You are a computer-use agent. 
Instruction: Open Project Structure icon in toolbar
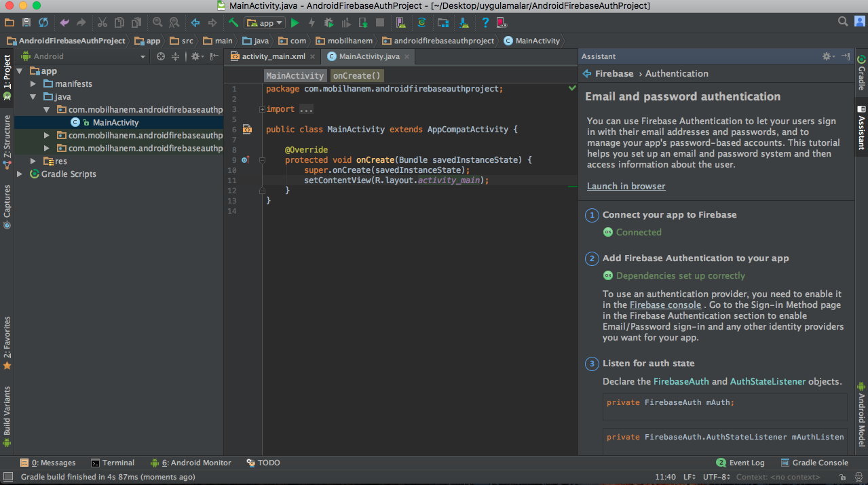443,23
